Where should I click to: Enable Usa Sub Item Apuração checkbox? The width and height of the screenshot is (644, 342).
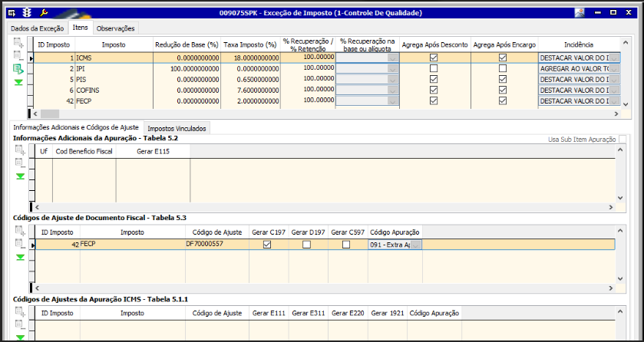(623, 139)
